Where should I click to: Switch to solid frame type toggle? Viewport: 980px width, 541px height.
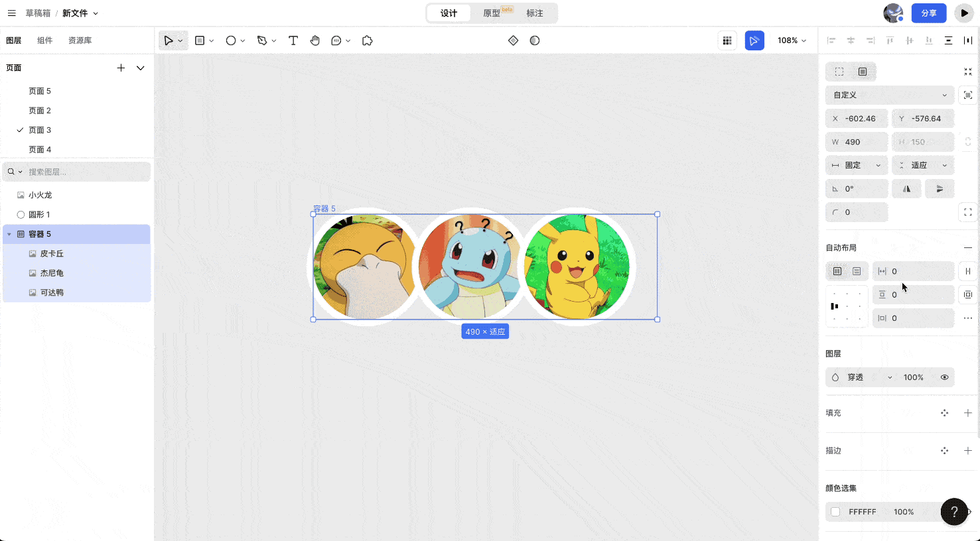click(863, 72)
